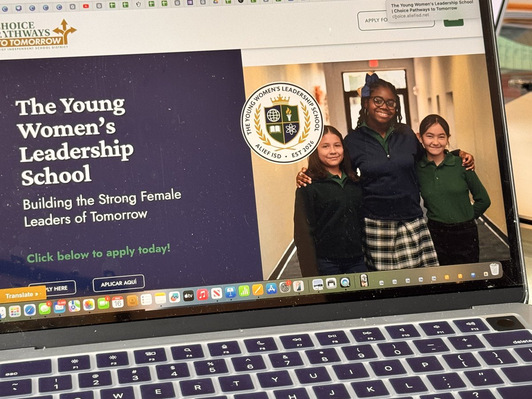Open Contacts app in the Dock

point(132,301)
